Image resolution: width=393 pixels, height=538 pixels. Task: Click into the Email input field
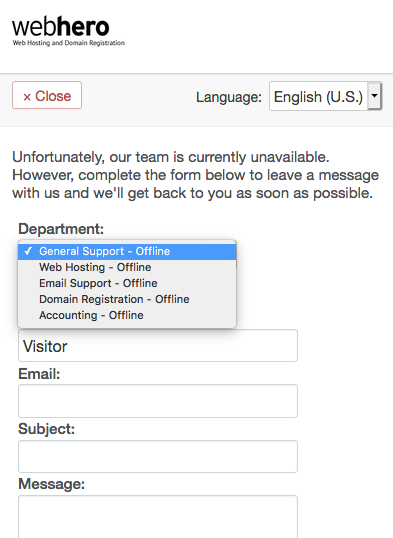coord(158,401)
